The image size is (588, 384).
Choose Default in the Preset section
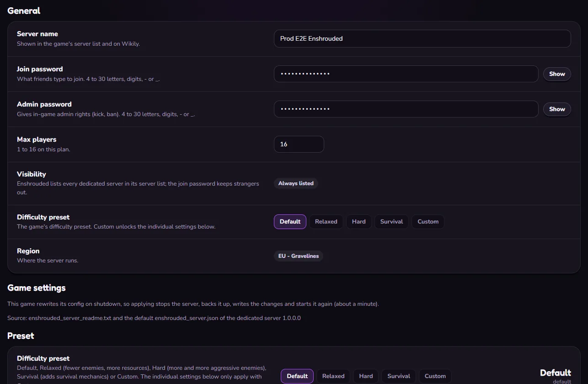297,376
